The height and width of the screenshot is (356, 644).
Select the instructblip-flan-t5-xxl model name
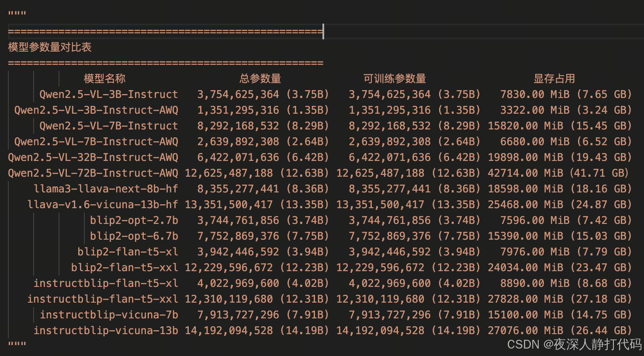(x=103, y=299)
